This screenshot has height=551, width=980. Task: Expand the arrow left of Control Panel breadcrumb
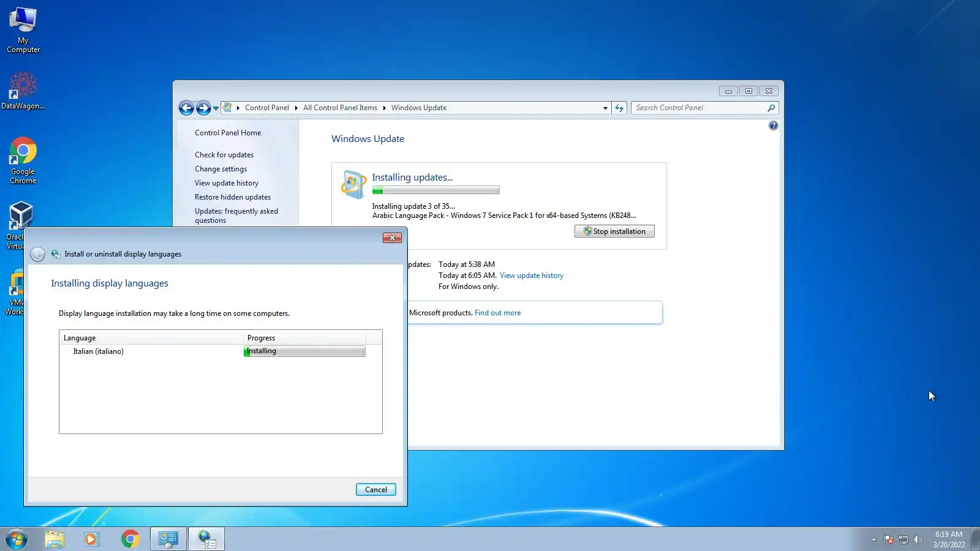click(x=238, y=108)
